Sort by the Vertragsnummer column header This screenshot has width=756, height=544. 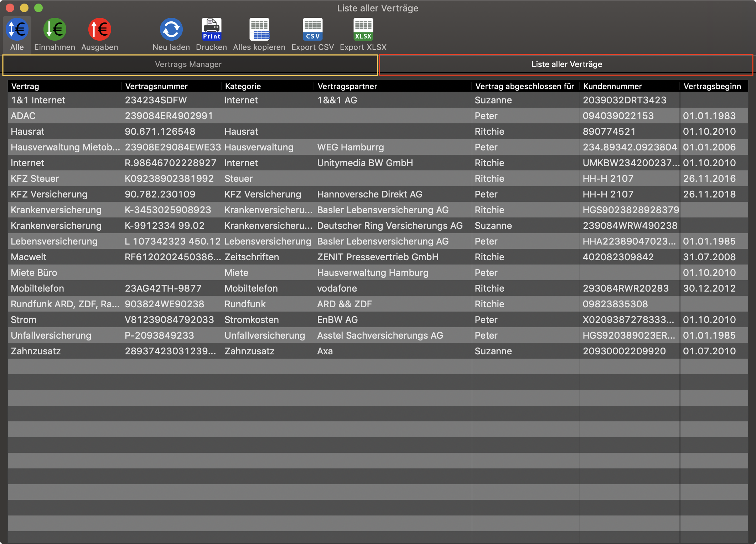pos(172,86)
